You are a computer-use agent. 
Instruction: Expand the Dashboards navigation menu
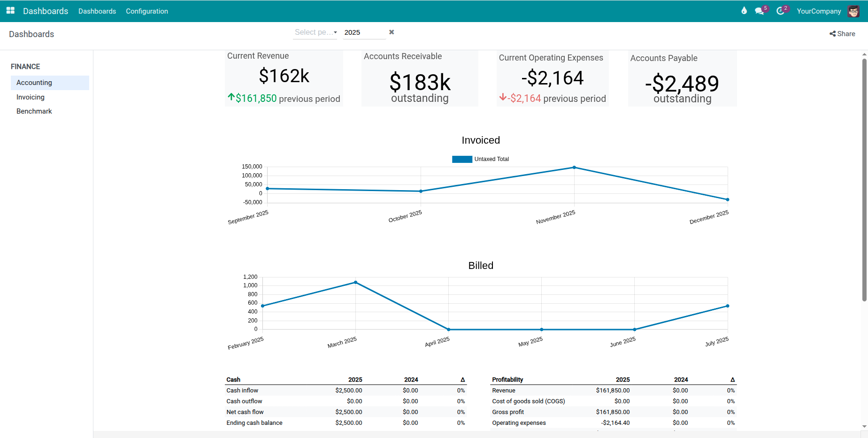coord(97,11)
